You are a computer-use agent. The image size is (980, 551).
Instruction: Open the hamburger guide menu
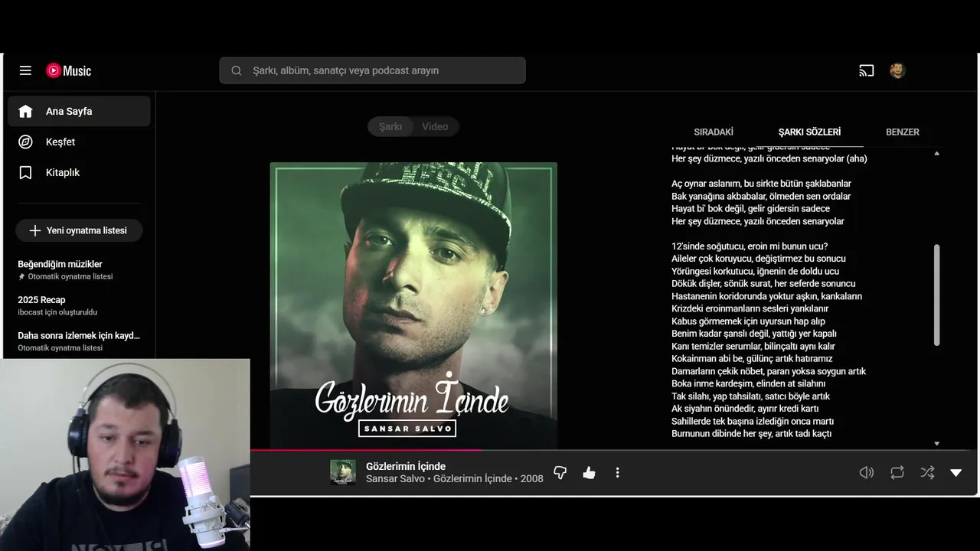(25, 70)
